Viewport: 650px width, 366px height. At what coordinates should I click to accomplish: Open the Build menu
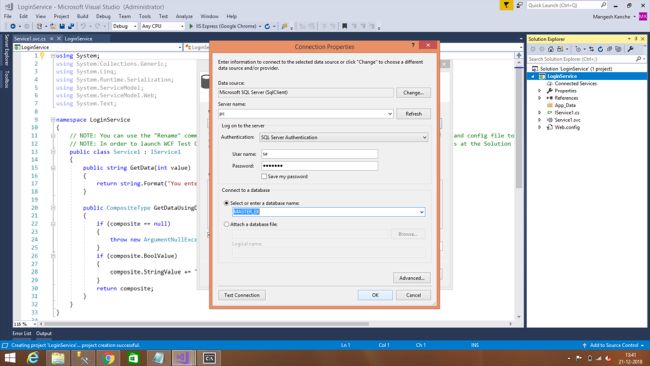tap(82, 16)
